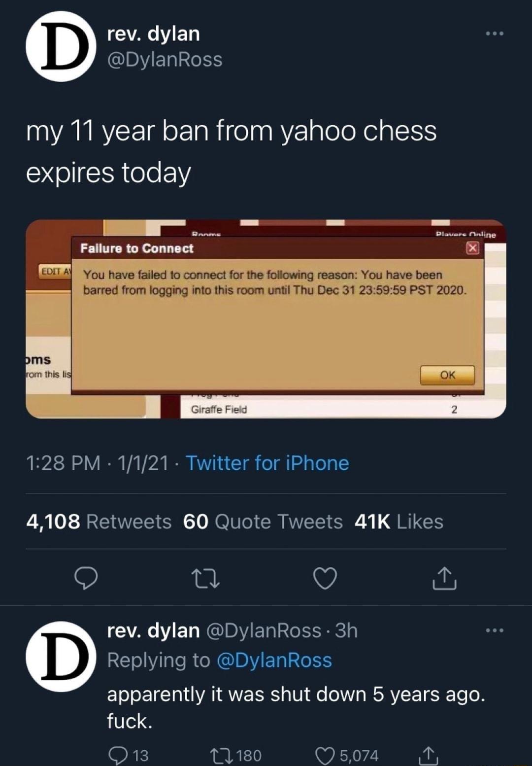Open rev. dylan's profile picture at top

61,46
